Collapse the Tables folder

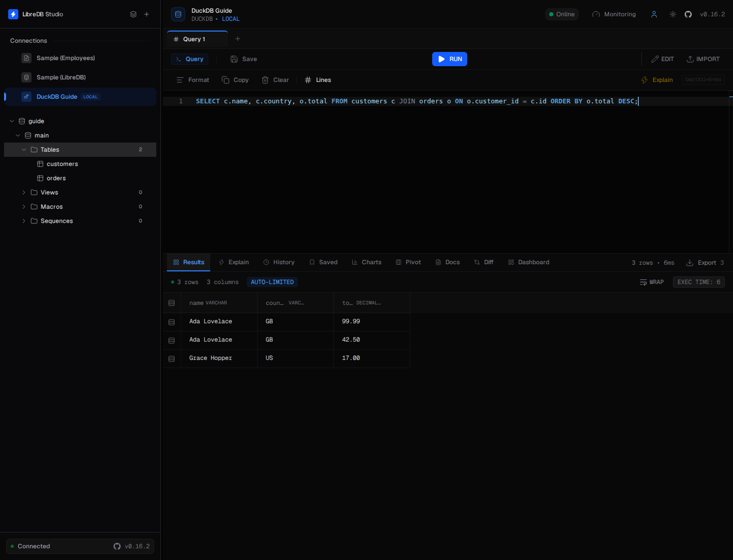coord(24,150)
